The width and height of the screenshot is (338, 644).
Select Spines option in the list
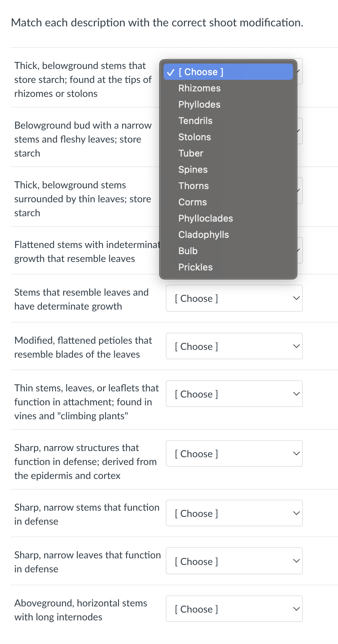click(228, 170)
